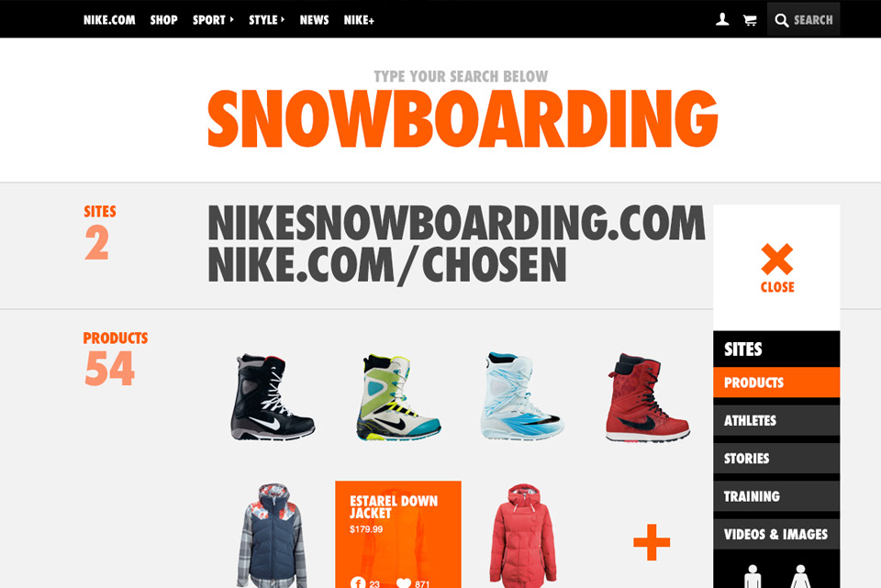Select the Videos & Images filter tab
Image resolution: width=881 pixels, height=588 pixels.
click(x=776, y=534)
